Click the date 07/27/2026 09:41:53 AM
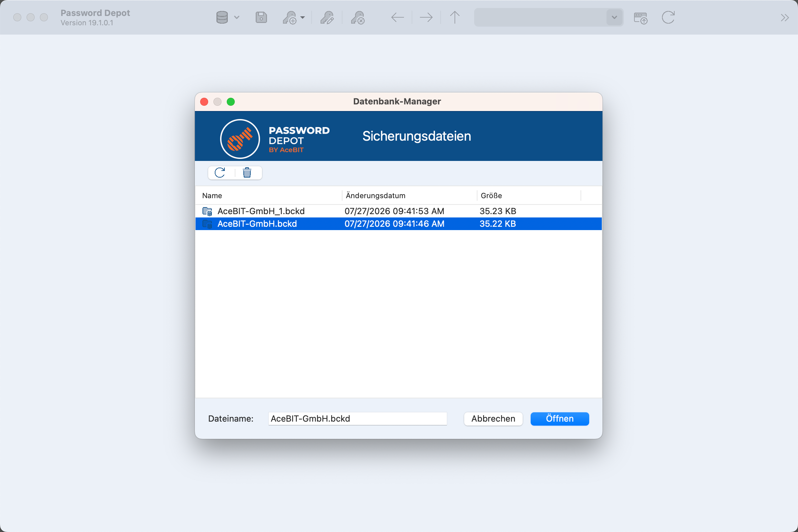This screenshot has height=532, width=798. (x=394, y=211)
